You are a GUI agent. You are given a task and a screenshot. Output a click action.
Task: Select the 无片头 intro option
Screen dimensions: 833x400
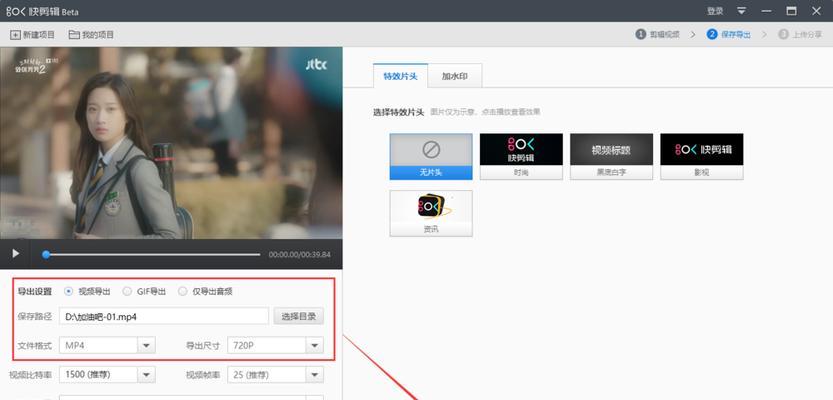coord(431,157)
